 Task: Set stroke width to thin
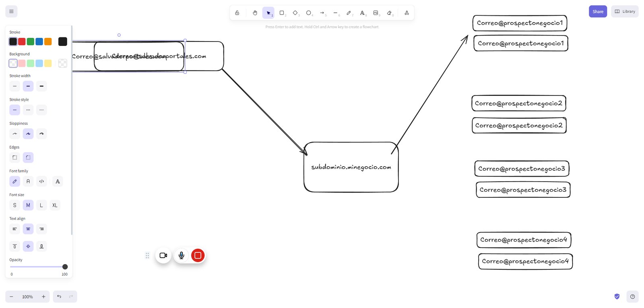(15, 86)
